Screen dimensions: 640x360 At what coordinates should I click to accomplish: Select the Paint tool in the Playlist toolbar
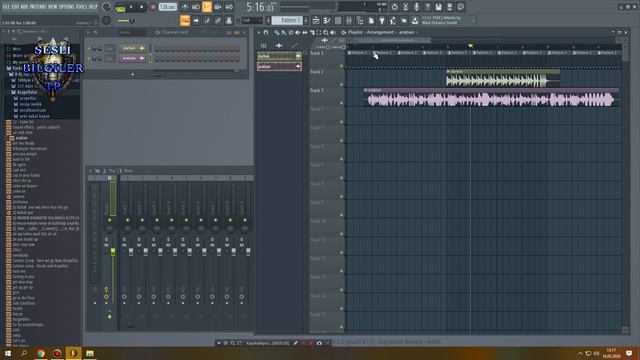pos(283,32)
